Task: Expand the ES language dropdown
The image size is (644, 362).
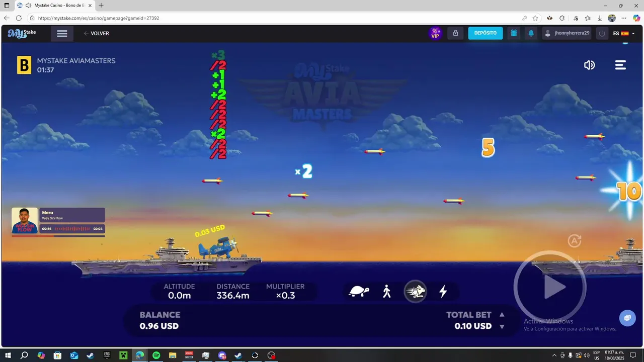Action: pos(624,33)
